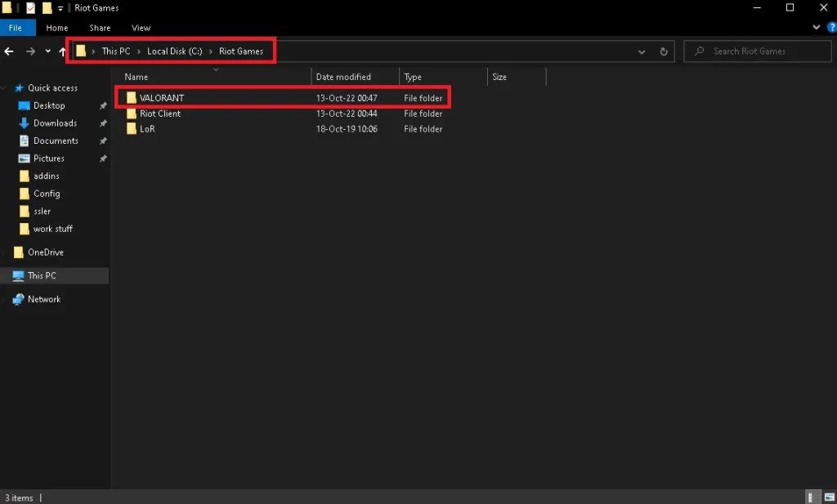The image size is (837, 504).
Task: Open the addins folder in sidebar
Action: [x=46, y=176]
